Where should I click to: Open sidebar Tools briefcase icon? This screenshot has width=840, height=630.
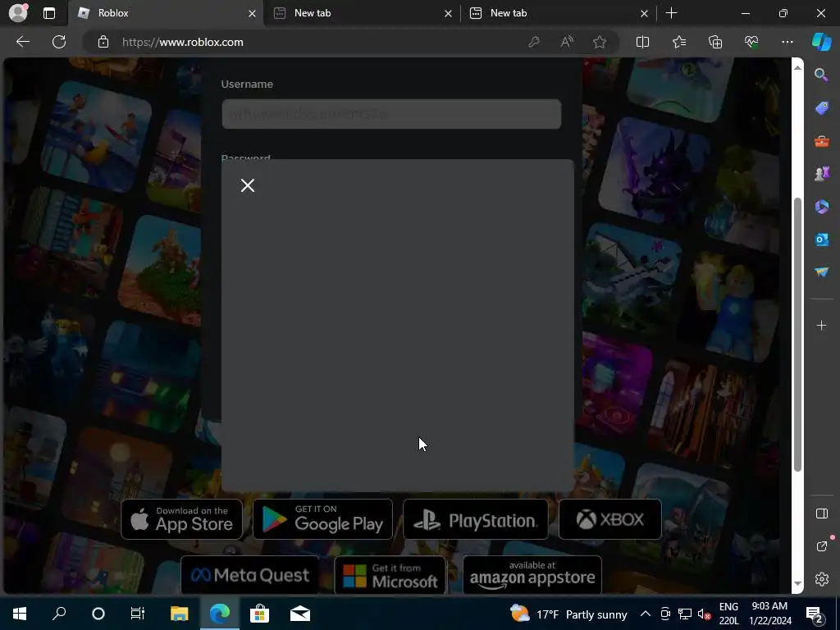(x=821, y=141)
